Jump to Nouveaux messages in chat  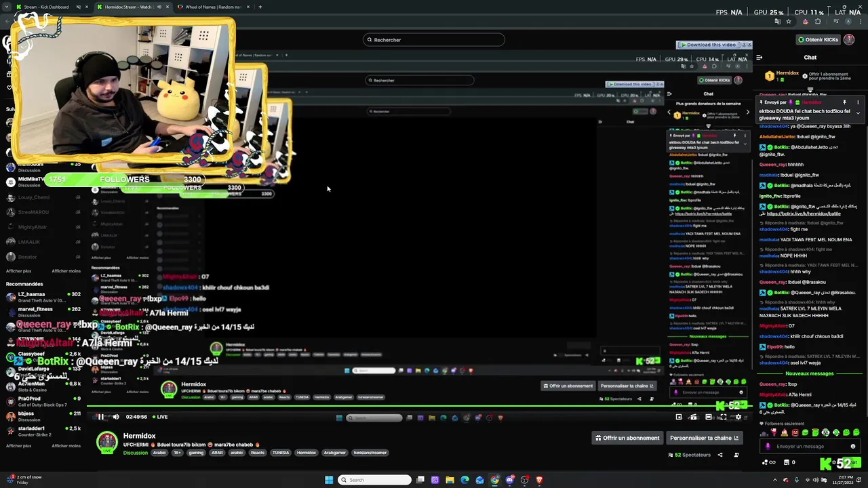click(x=809, y=373)
